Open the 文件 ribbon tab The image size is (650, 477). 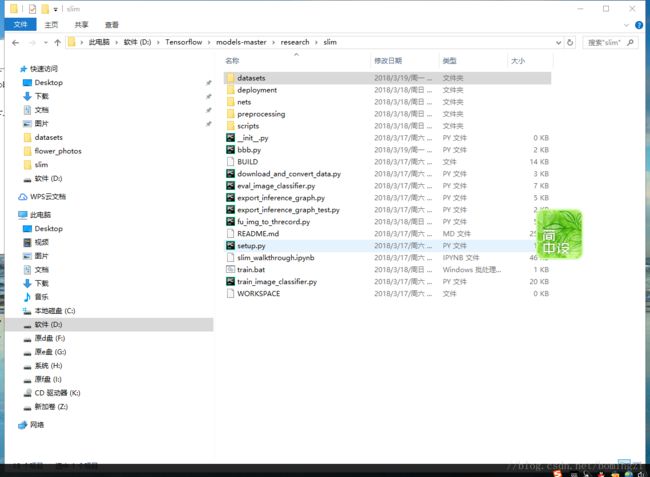click(x=20, y=24)
